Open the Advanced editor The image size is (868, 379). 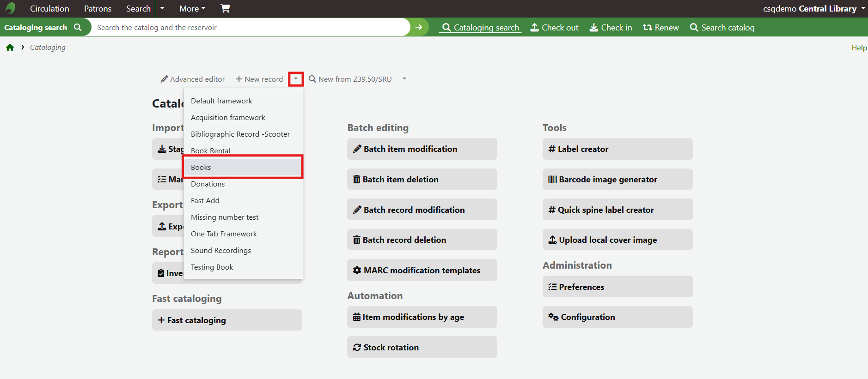click(193, 79)
